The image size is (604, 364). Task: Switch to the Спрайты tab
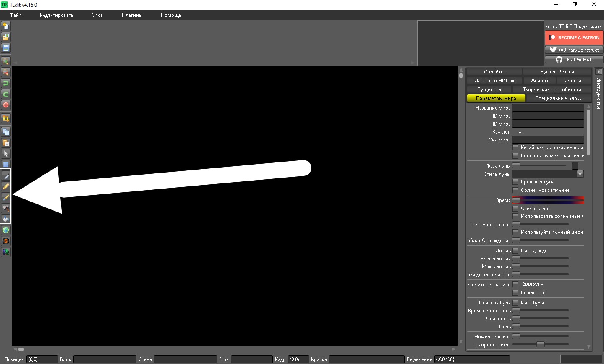(494, 72)
